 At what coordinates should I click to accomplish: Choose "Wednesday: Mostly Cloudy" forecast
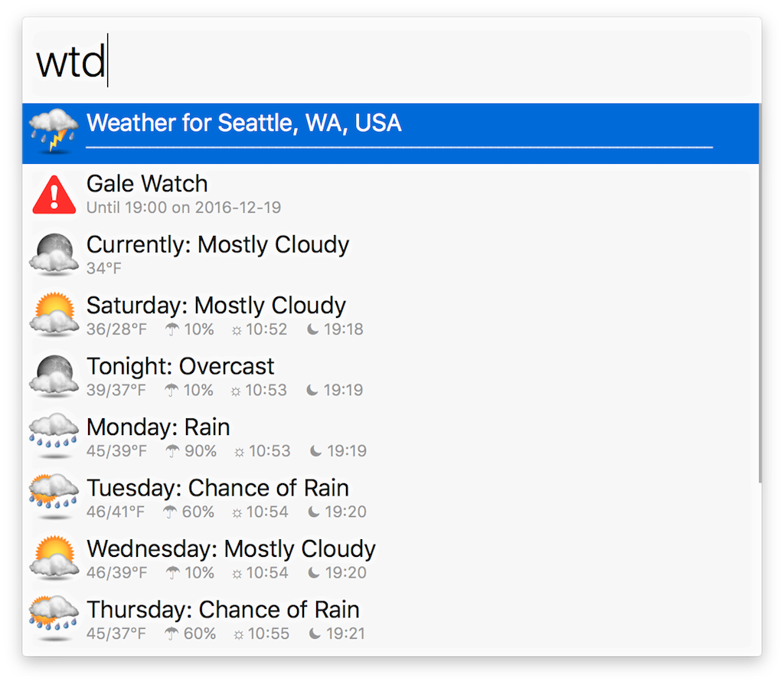(230, 549)
